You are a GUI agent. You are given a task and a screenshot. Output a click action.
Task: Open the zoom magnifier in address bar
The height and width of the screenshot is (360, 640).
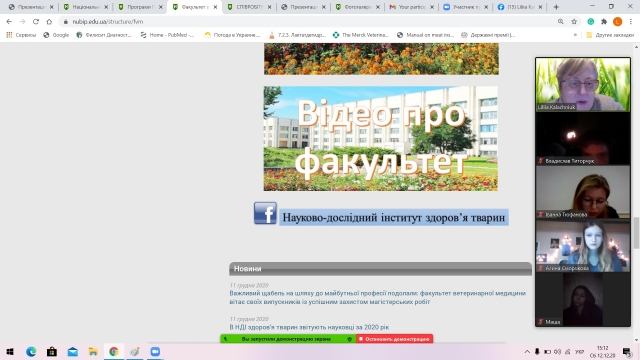pyautogui.click(x=561, y=22)
